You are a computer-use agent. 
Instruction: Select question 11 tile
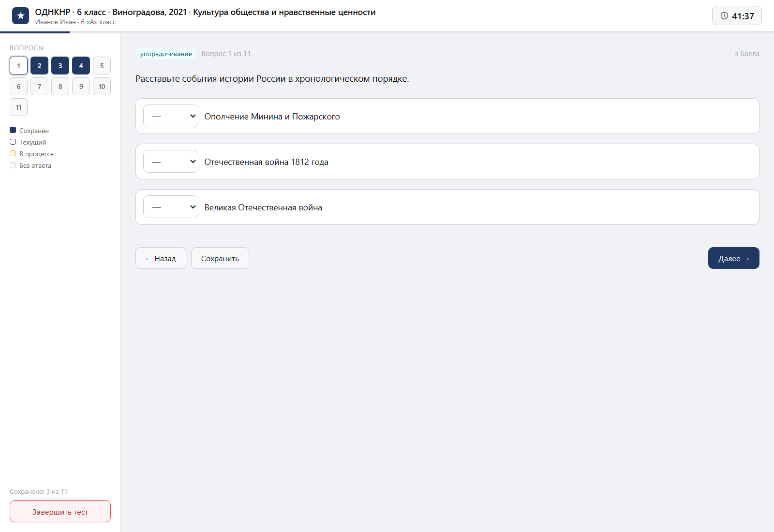point(18,107)
